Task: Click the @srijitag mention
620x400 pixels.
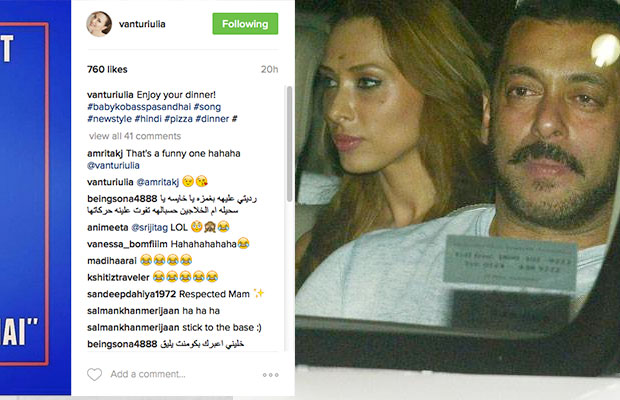Action: (149, 227)
